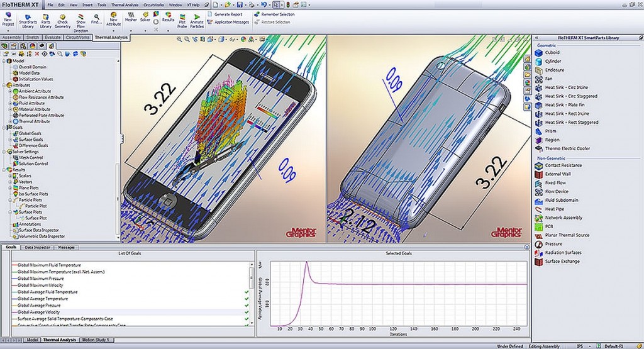Expand the Scalars node under Results

pyautogui.click(x=8, y=176)
